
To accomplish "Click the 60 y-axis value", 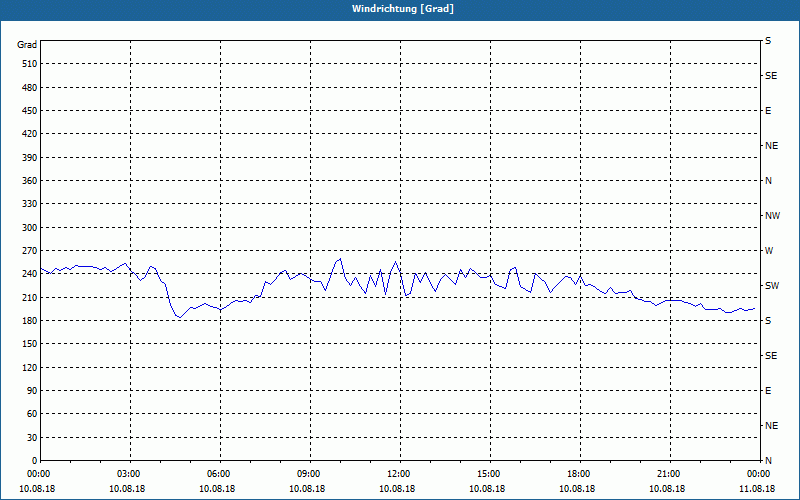I will (x=32, y=414).
